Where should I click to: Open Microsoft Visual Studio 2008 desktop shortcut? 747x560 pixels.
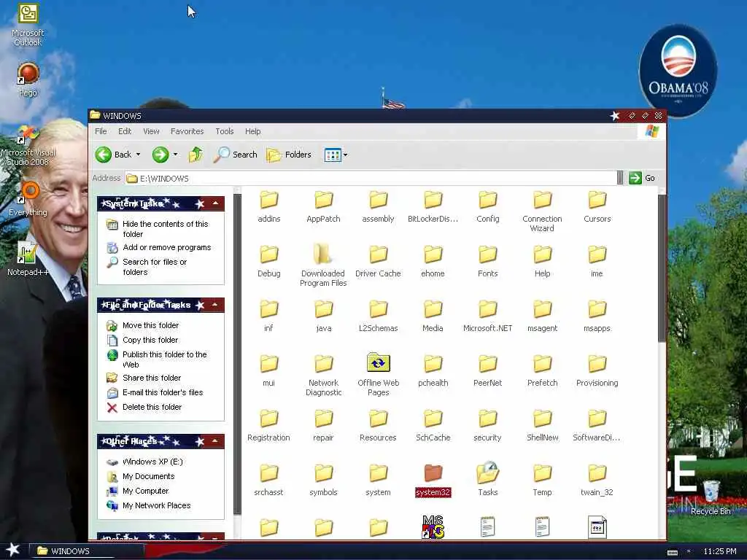coord(28,146)
